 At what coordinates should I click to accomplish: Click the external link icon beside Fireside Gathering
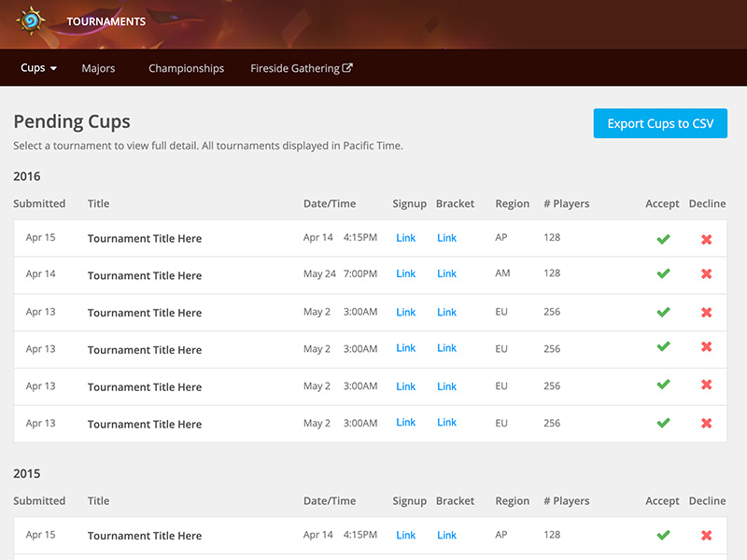point(349,67)
